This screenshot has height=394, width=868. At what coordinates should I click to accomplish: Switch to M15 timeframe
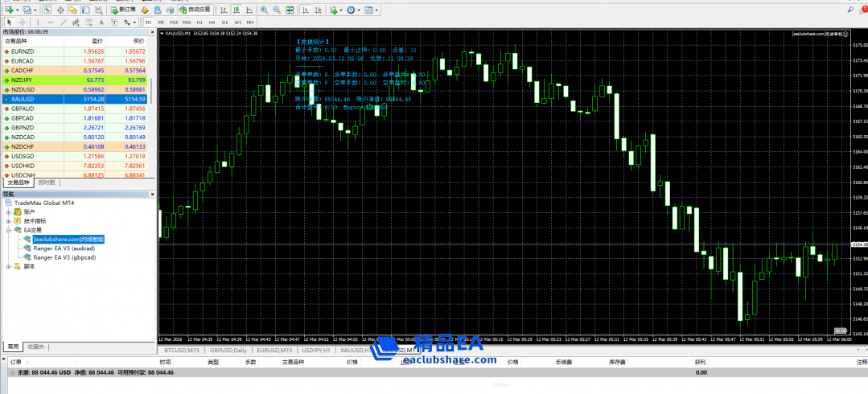tap(174, 23)
